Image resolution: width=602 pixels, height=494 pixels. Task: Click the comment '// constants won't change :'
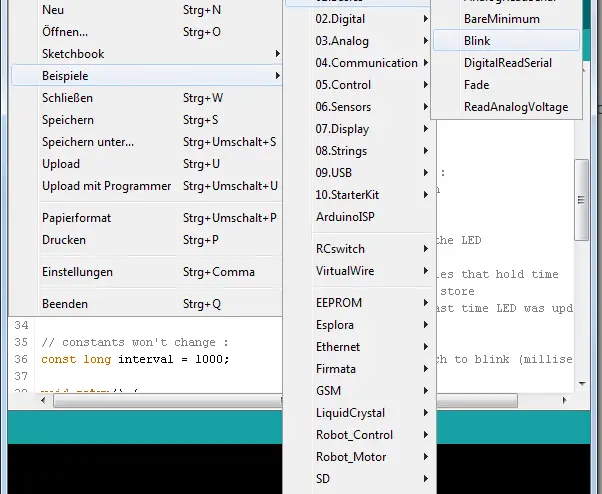pyautogui.click(x=135, y=342)
